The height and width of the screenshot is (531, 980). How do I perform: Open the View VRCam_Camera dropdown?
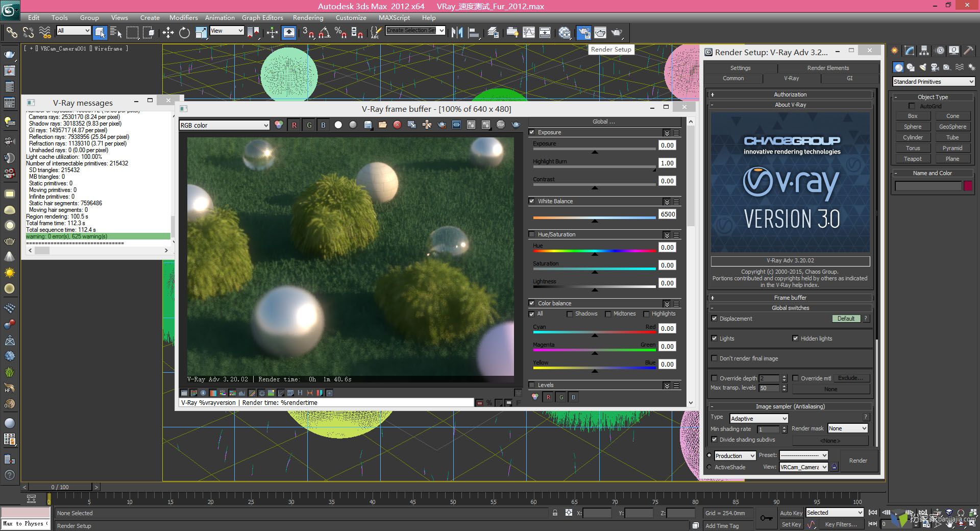pos(803,467)
